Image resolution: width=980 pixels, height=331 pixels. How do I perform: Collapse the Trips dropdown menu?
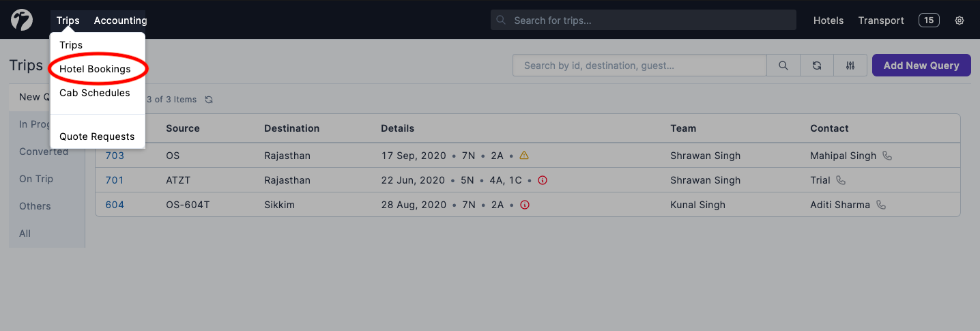tap(68, 20)
